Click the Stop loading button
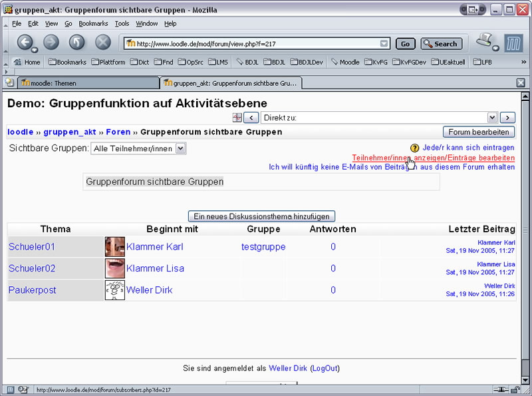Image resolution: width=532 pixels, height=396 pixels. click(102, 43)
